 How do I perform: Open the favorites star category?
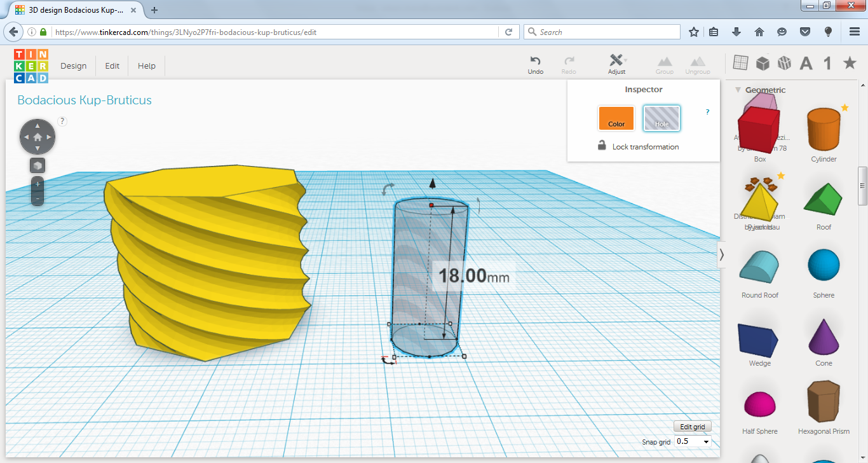pos(850,62)
